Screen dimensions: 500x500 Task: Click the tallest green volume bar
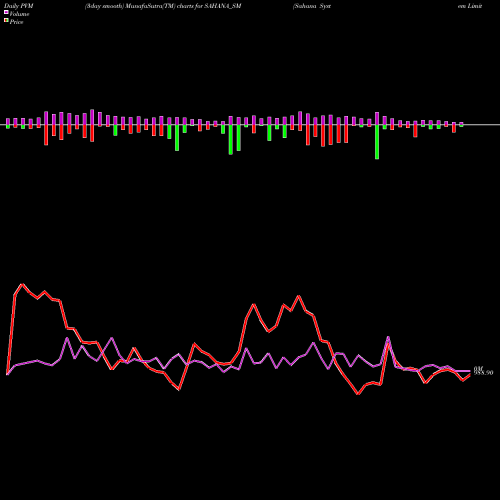point(377,142)
